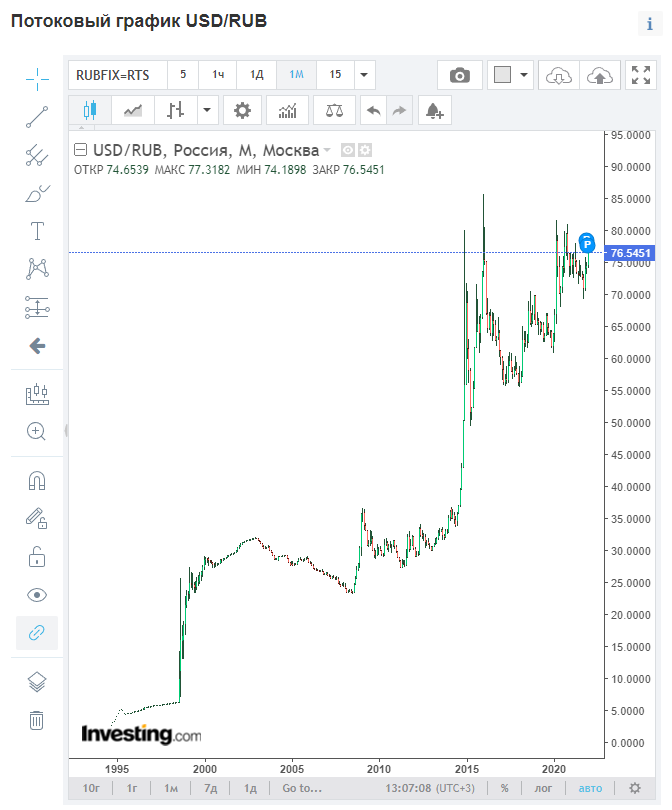Select the measure tool icon
Image resolution: width=672 pixels, height=810 pixels.
tap(37, 394)
